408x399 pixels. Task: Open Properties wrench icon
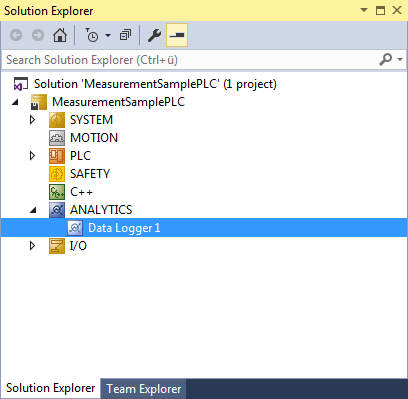click(154, 35)
